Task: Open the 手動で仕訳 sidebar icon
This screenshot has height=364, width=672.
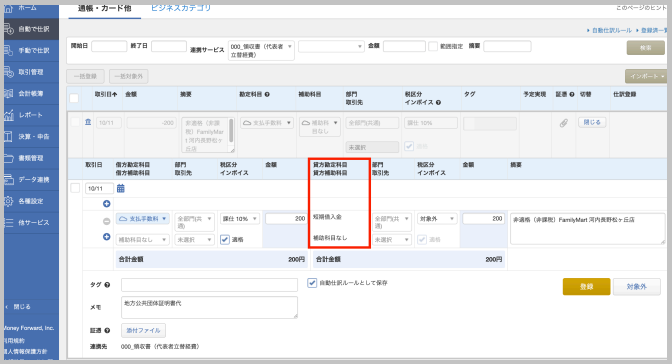Action: pos(9,50)
